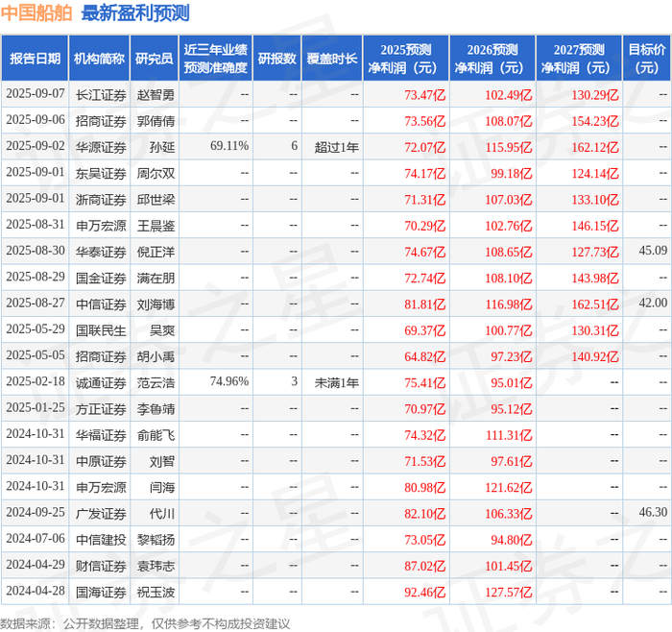Viewport: 672px width, 632px height.
Task: Click the 覆盖时长 column header
Action: coord(332,59)
